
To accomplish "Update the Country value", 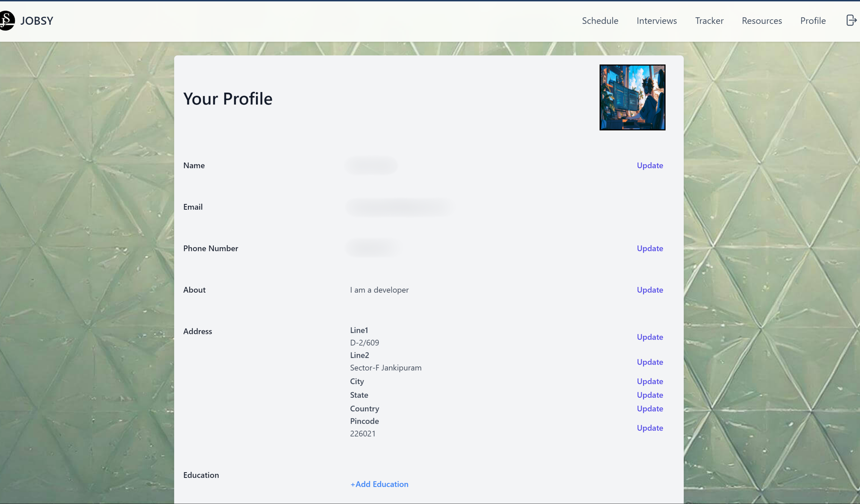I will 649,408.
